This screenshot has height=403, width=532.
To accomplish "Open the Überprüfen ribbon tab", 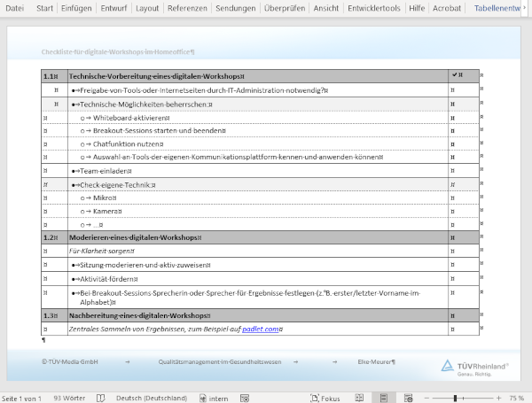I will tap(285, 7).
